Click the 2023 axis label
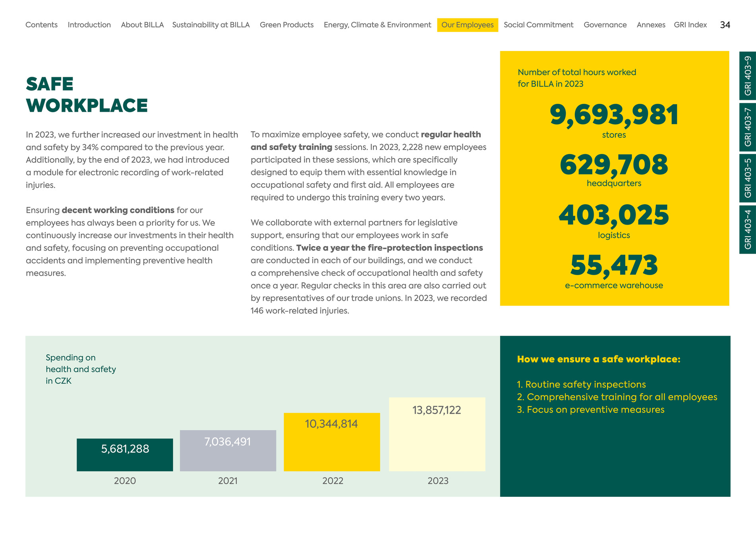Viewport: 756px width, 535px height. (438, 481)
